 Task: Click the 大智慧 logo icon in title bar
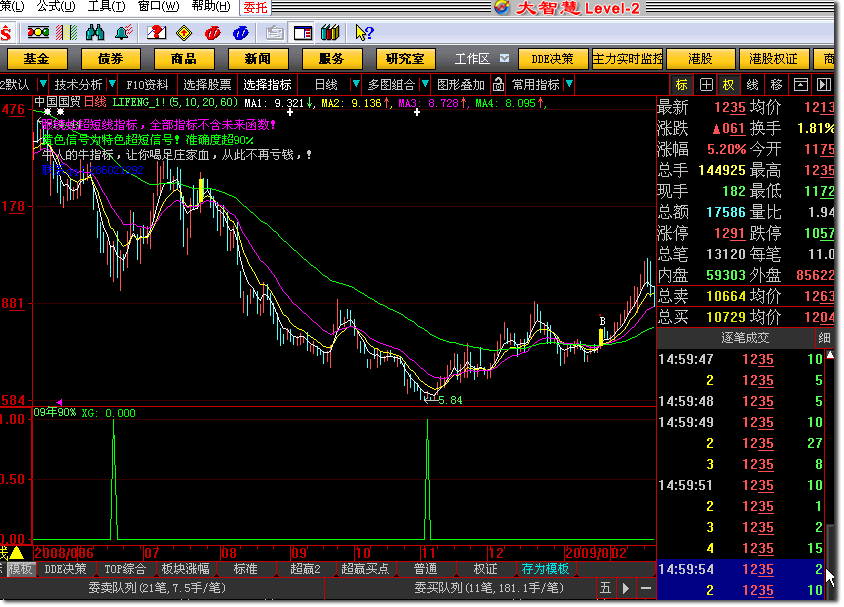502,7
